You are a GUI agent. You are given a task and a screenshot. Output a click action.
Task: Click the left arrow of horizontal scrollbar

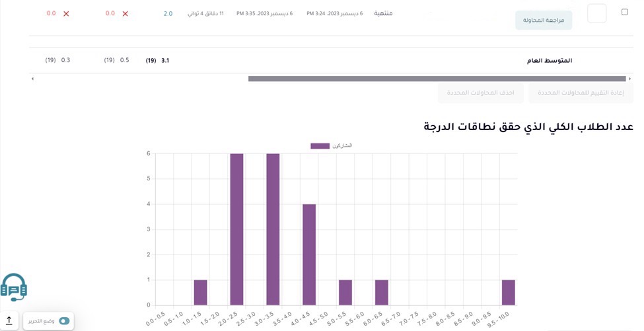pos(32,79)
